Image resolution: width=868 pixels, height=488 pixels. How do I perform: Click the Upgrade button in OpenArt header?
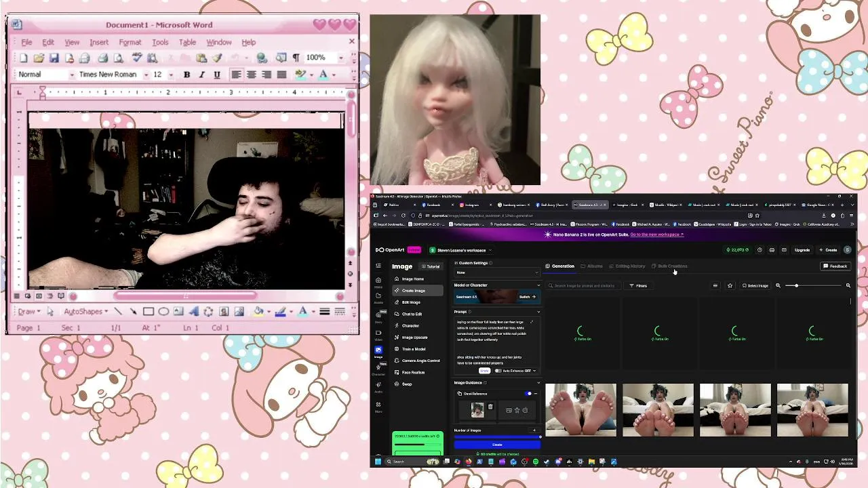pyautogui.click(x=802, y=249)
